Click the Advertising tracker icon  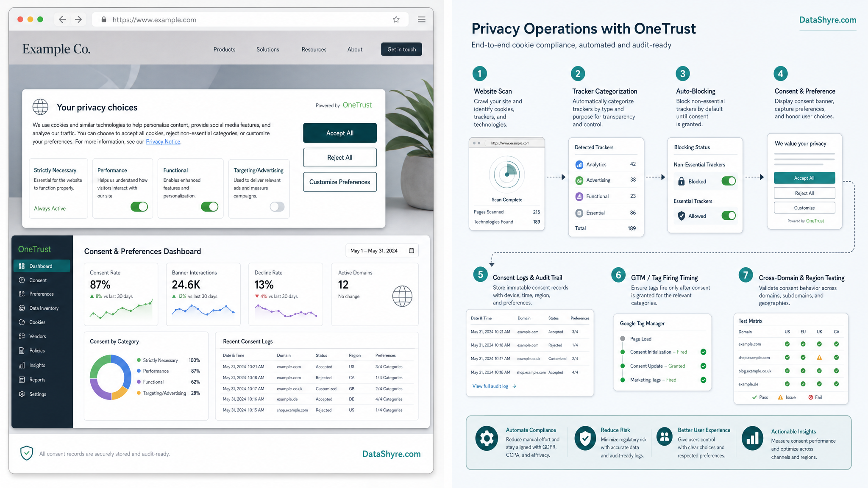click(579, 180)
